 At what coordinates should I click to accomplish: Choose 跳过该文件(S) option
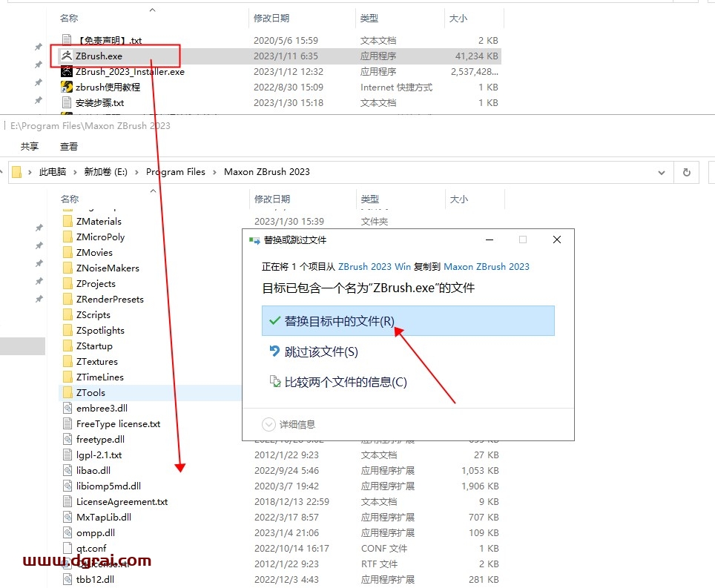point(321,351)
